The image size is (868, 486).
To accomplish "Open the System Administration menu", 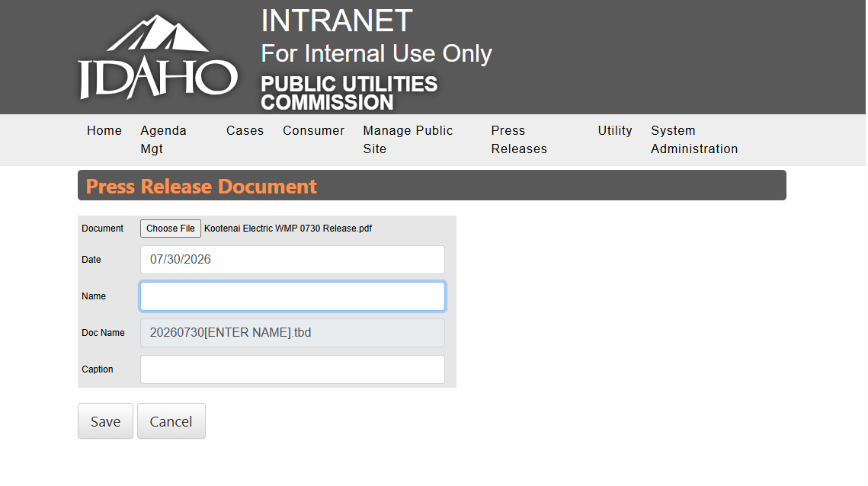I will point(694,139).
